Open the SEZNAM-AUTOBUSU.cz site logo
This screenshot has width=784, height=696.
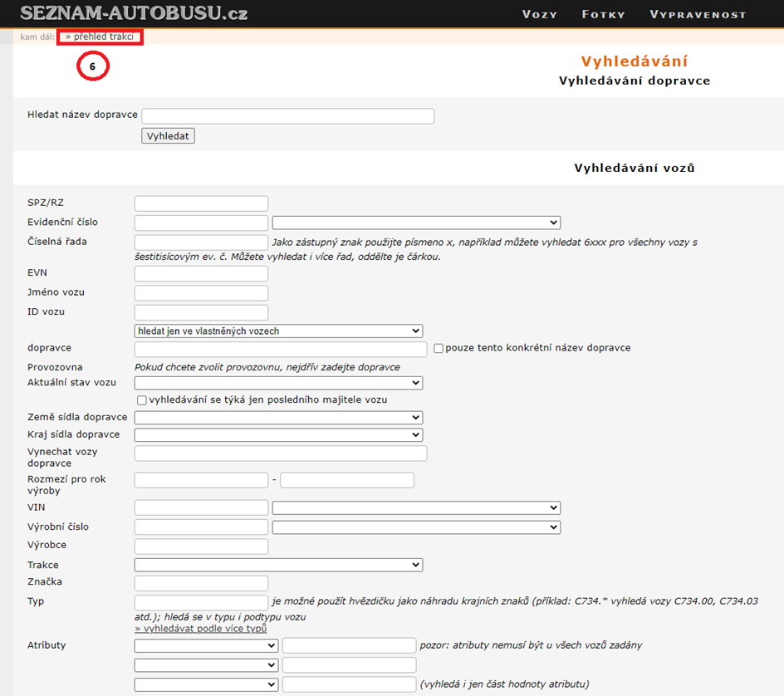[134, 13]
